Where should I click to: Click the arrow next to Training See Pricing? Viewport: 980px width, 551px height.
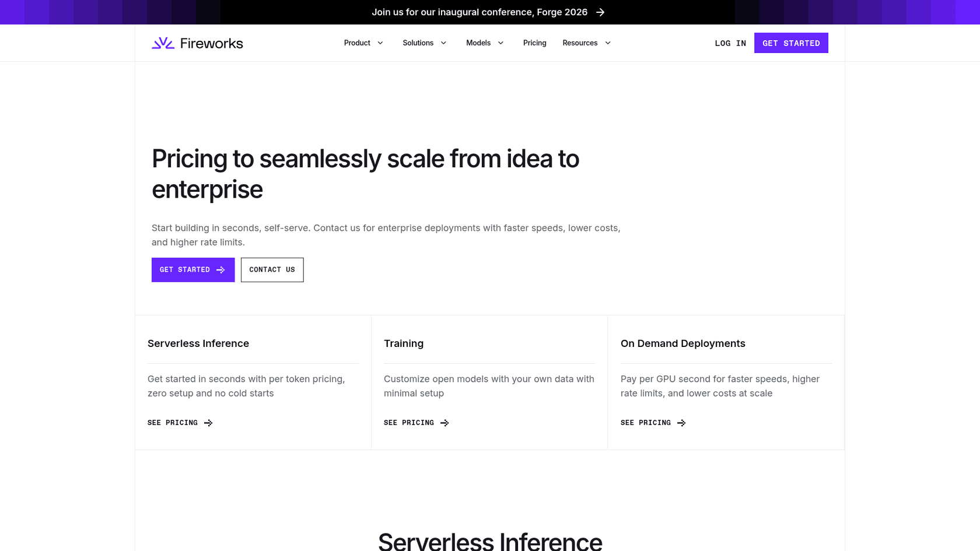tap(444, 423)
